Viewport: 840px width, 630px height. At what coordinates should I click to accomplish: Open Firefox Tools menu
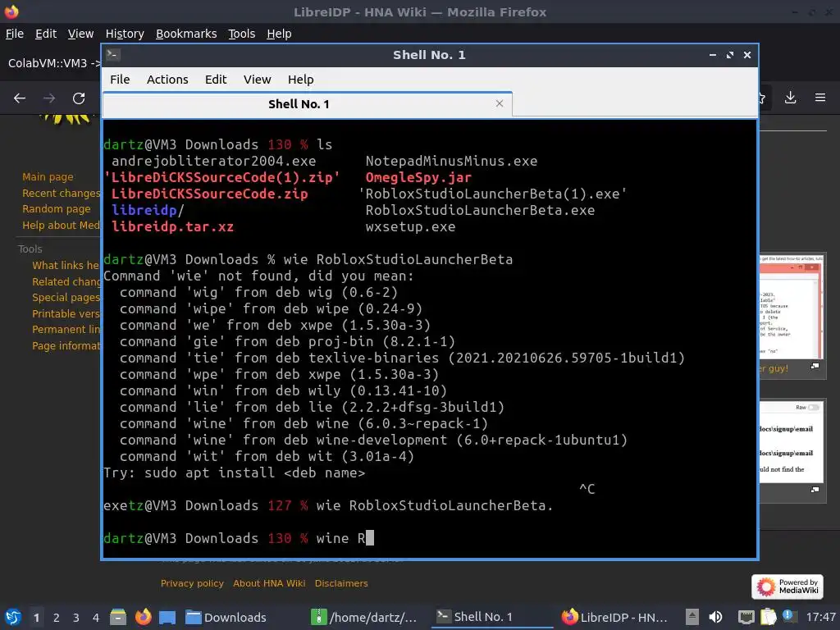tap(242, 34)
